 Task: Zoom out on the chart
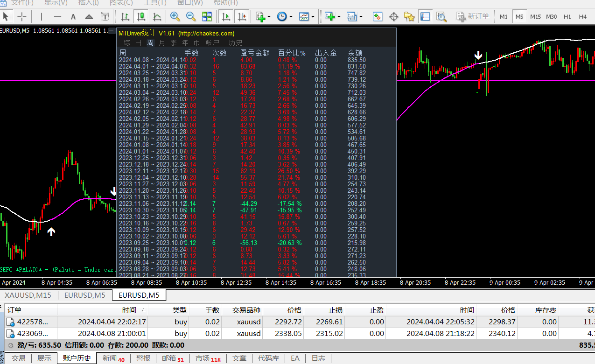pos(191,17)
